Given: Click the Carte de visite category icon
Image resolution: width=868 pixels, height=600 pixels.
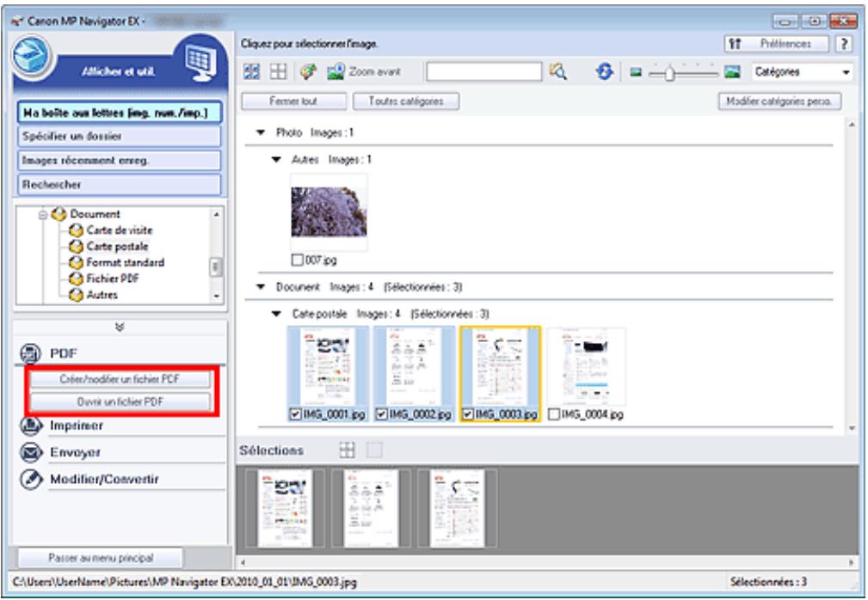Looking at the screenshot, I should [x=76, y=230].
